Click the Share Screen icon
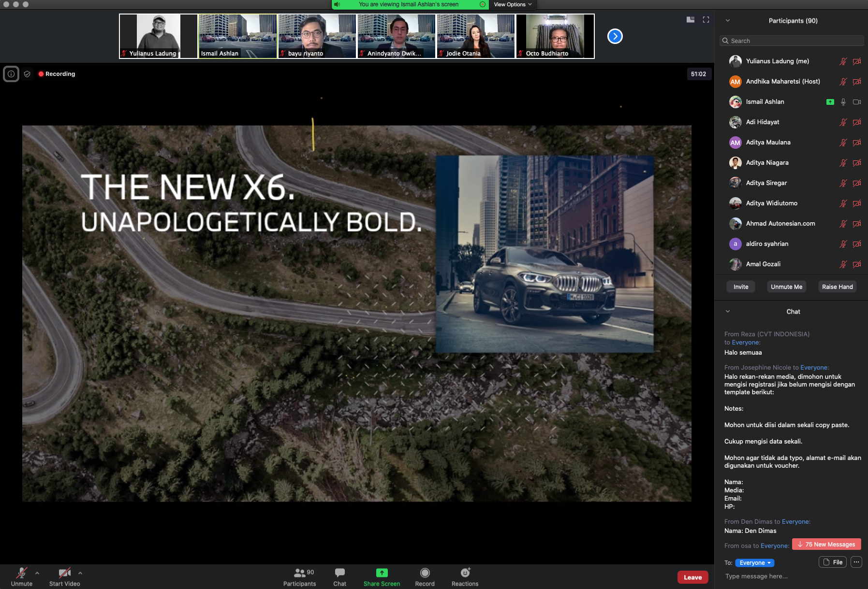 click(x=382, y=573)
